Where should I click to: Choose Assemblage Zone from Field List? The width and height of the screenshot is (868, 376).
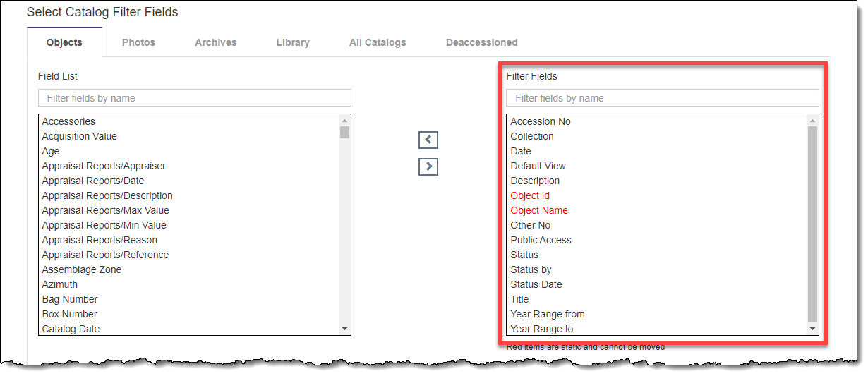(x=82, y=269)
